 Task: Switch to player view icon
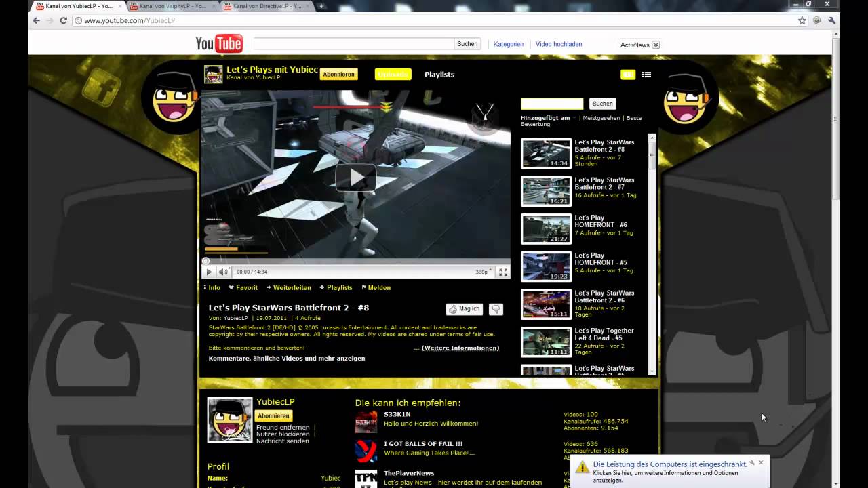coord(628,75)
